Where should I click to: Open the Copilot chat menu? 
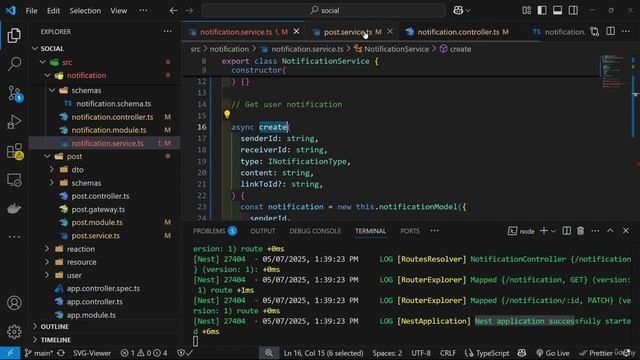click(x=461, y=11)
